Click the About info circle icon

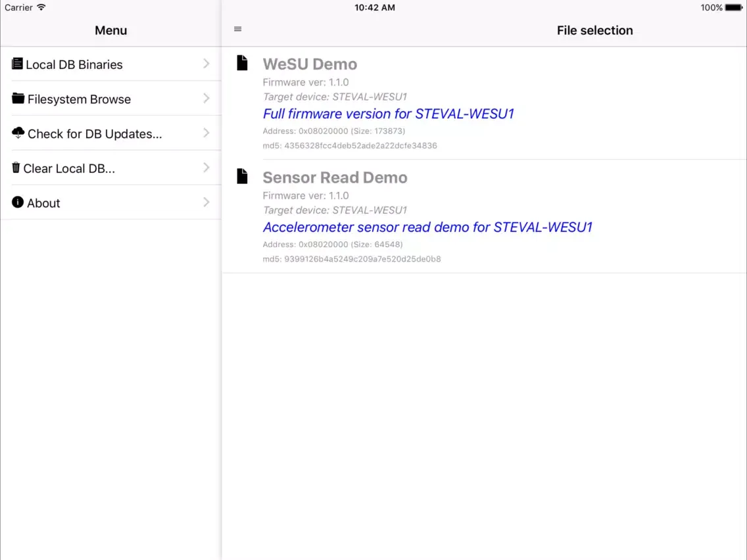coord(18,202)
